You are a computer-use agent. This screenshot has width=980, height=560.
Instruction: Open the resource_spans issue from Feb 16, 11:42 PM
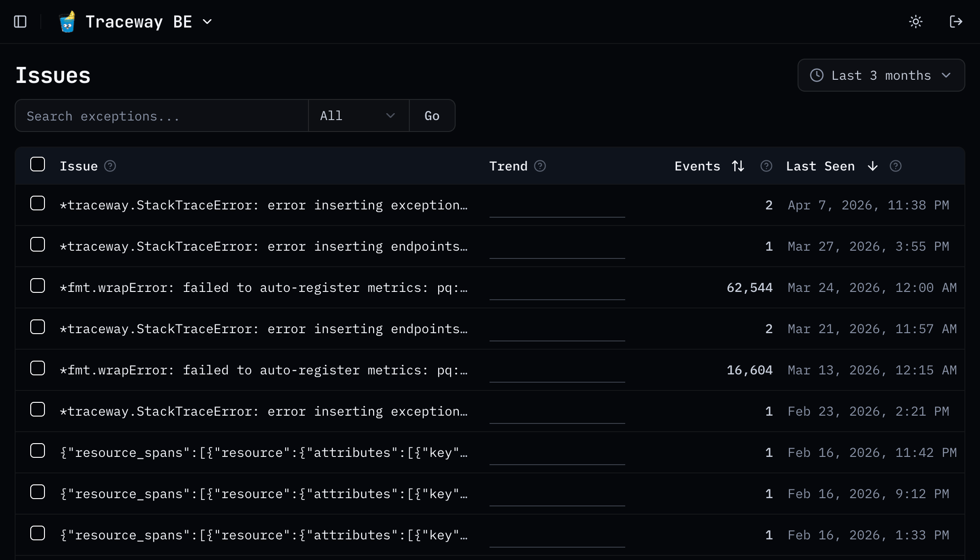pyautogui.click(x=264, y=453)
